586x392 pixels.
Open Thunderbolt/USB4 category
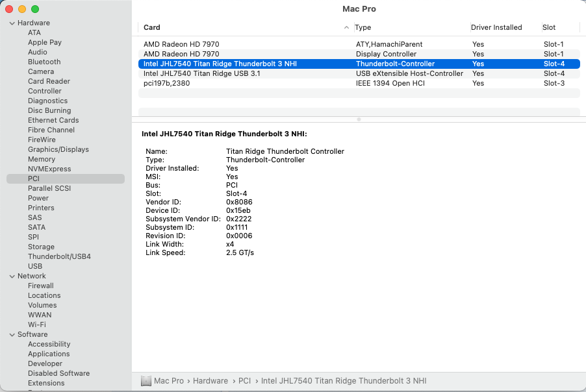pyautogui.click(x=59, y=256)
